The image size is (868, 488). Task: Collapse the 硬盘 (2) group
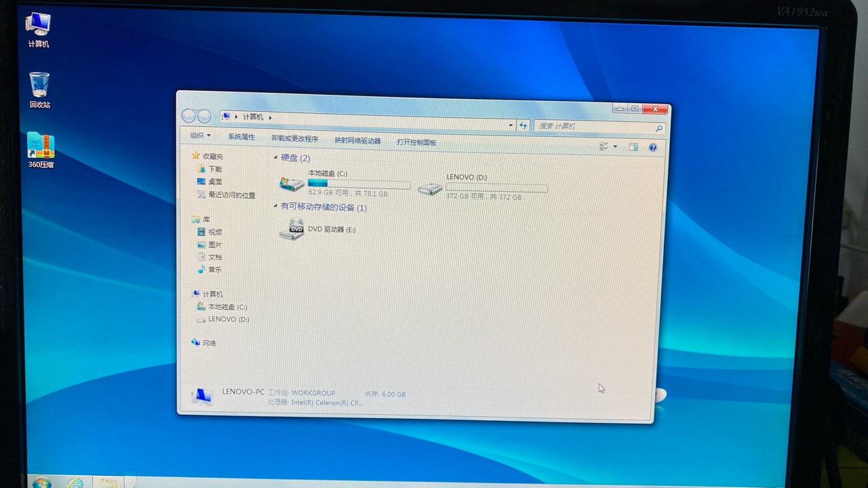pyautogui.click(x=275, y=157)
